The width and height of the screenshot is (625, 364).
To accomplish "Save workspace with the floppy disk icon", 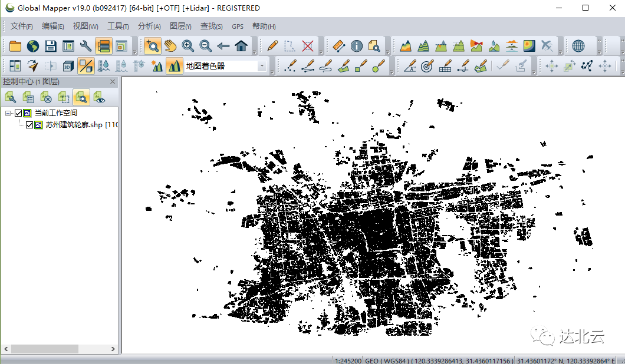I will (x=51, y=46).
